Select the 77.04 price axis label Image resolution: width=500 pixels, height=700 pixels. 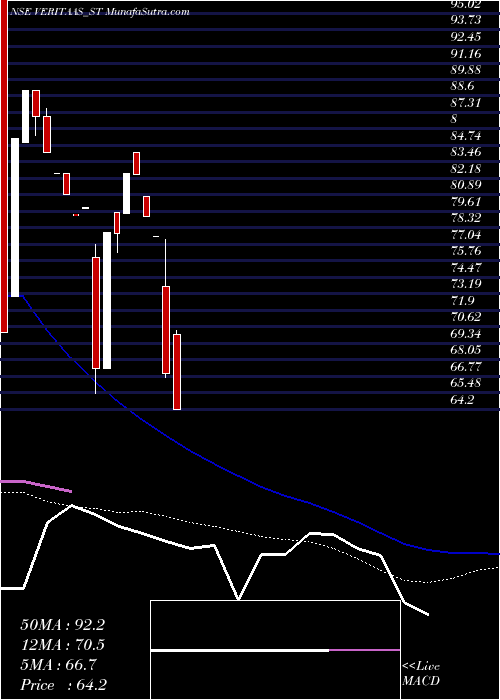click(466, 234)
